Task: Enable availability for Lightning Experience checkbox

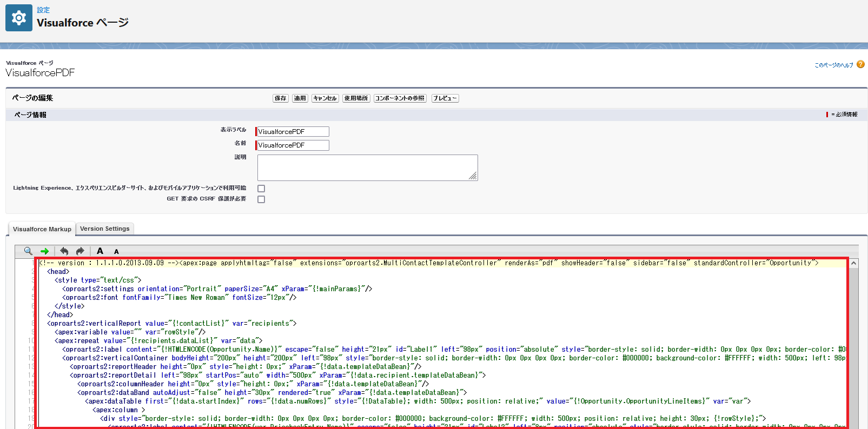Action: (x=261, y=189)
